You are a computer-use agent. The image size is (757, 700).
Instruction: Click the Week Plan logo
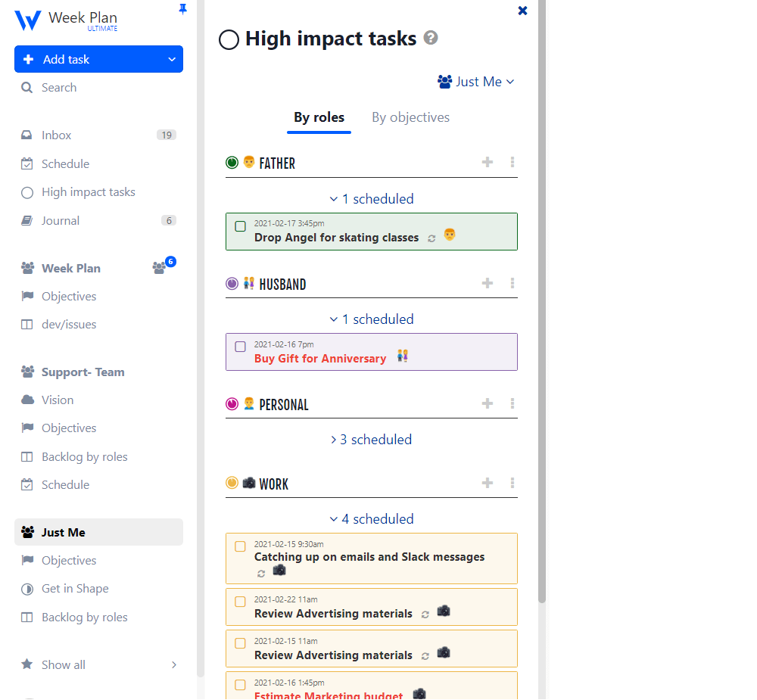click(28, 20)
